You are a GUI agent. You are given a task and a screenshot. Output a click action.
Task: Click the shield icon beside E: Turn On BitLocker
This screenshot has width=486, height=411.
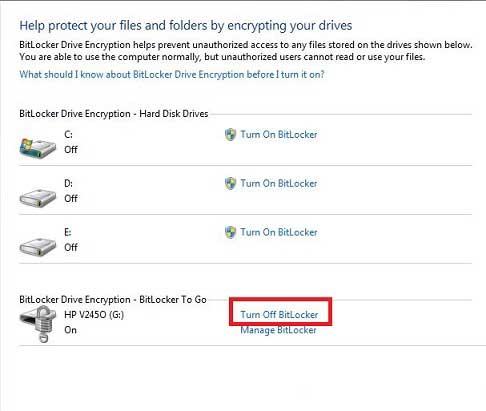coord(231,232)
